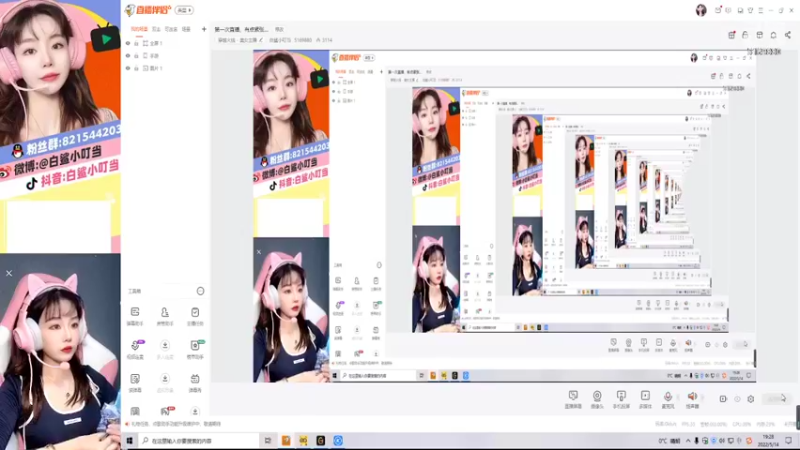This screenshot has height=450, width=800.
Task: Click the viewer count 3114
Action: pos(327,40)
